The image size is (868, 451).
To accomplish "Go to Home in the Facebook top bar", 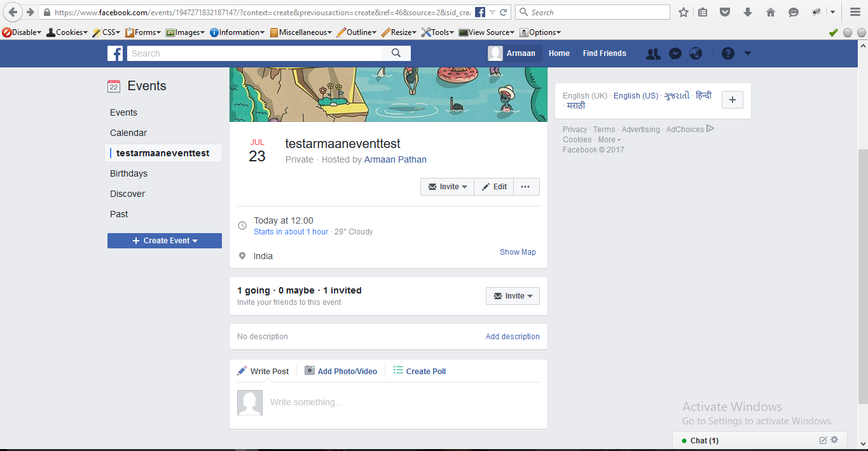I will 559,53.
